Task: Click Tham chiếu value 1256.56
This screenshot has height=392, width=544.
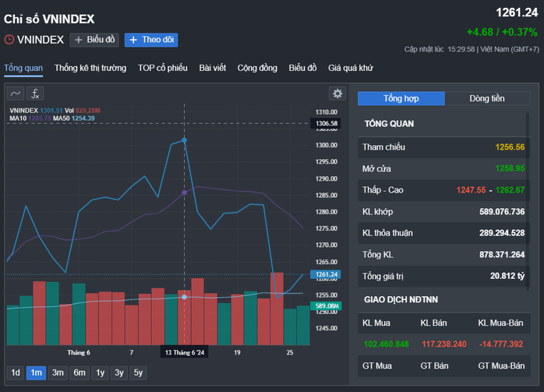Action: click(x=510, y=147)
